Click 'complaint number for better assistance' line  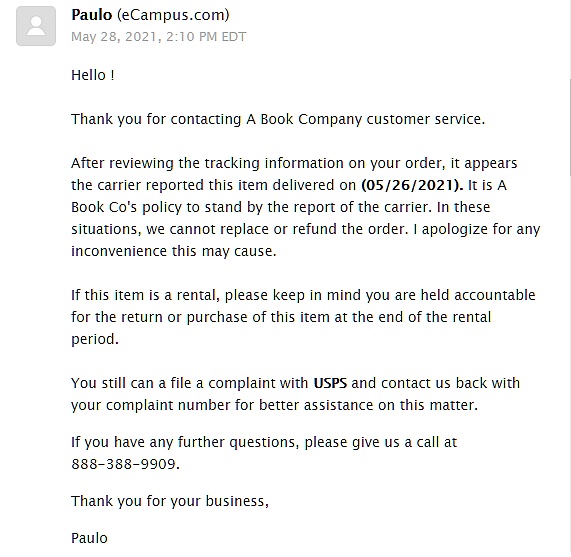[x=274, y=405]
